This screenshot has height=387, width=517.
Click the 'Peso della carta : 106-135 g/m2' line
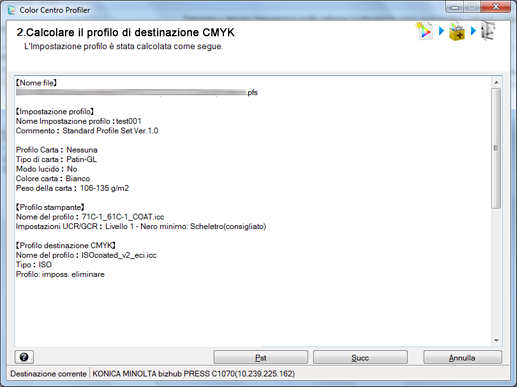pos(72,188)
